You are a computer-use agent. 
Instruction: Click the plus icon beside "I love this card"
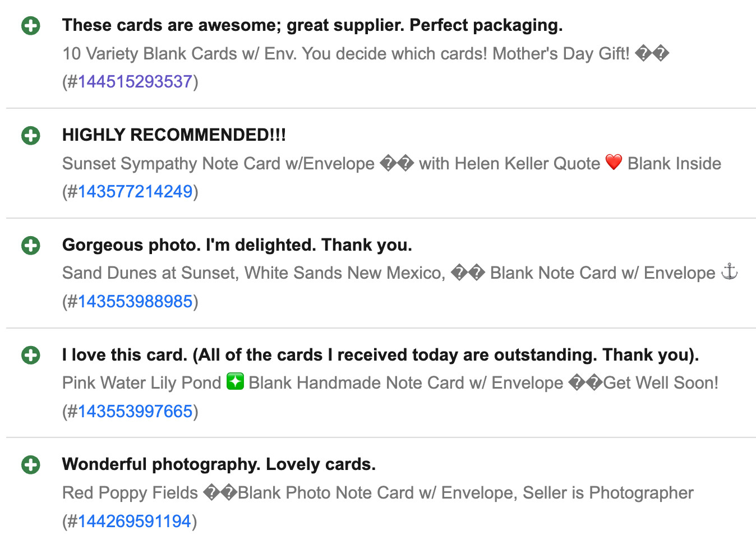(31, 356)
